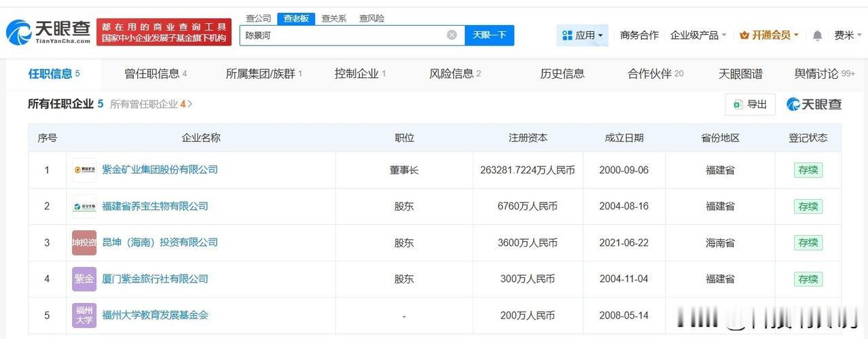Select the 查老板 search tab

[x=296, y=18]
